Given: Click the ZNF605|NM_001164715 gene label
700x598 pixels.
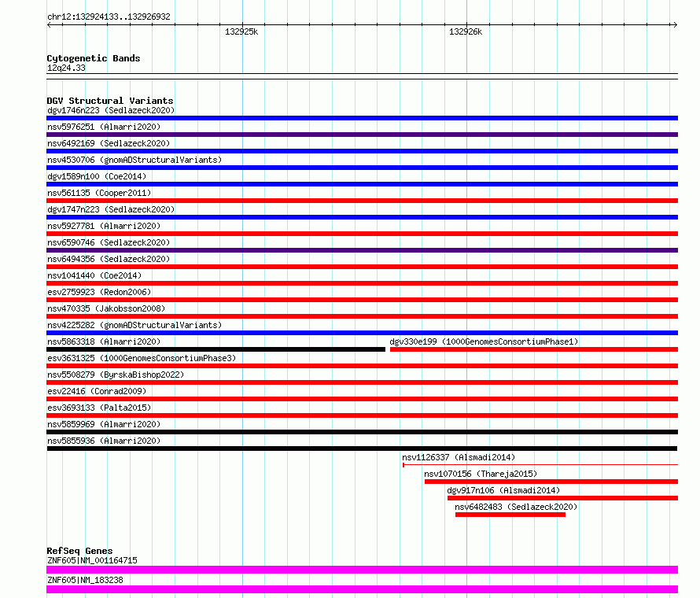Looking at the screenshot, I should [92, 560].
